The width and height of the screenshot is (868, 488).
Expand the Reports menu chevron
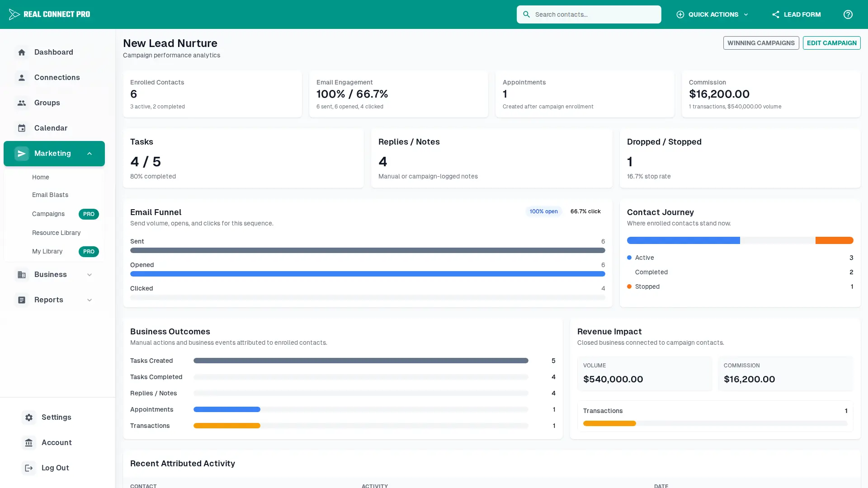tap(90, 300)
